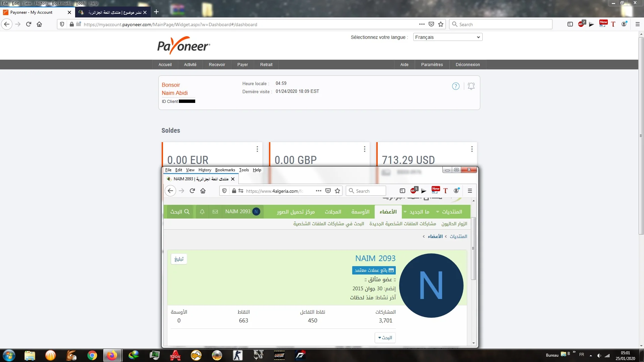Screen dimensions: 644x362
Task: Bookmark the Payoneer page with the star icon
Action: click(441, 24)
